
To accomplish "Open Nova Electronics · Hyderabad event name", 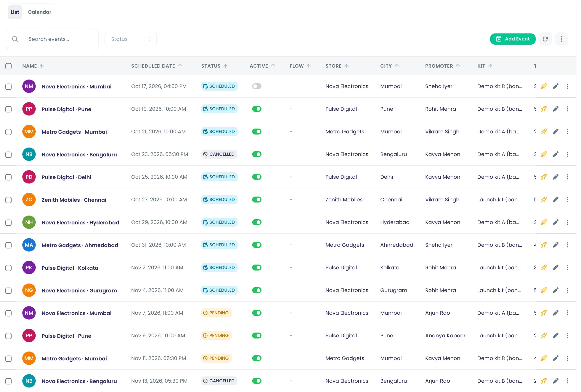I will 80,222.
